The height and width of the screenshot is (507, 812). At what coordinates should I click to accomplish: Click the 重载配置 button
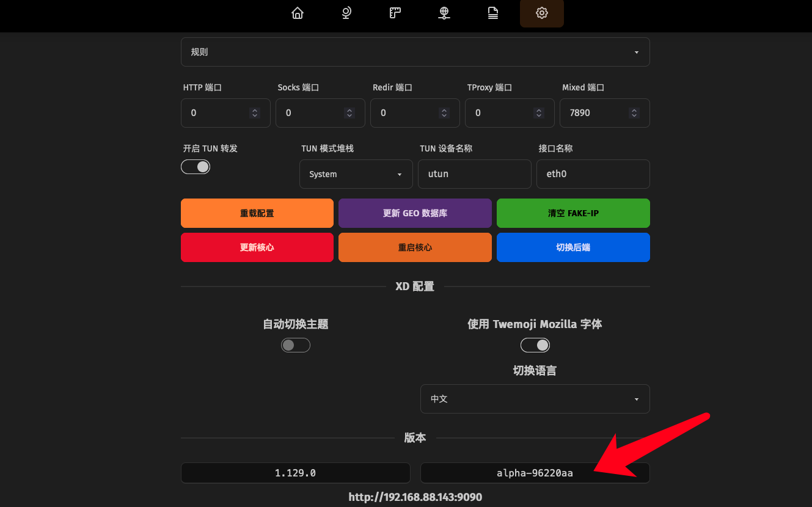click(x=257, y=213)
